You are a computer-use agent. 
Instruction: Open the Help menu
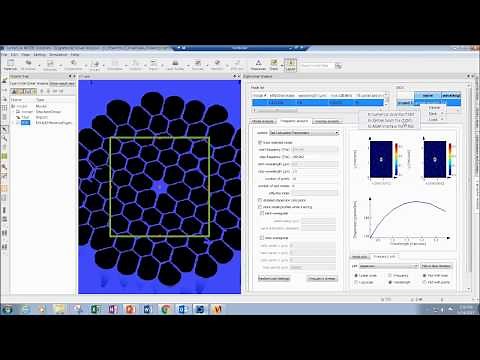[75, 55]
